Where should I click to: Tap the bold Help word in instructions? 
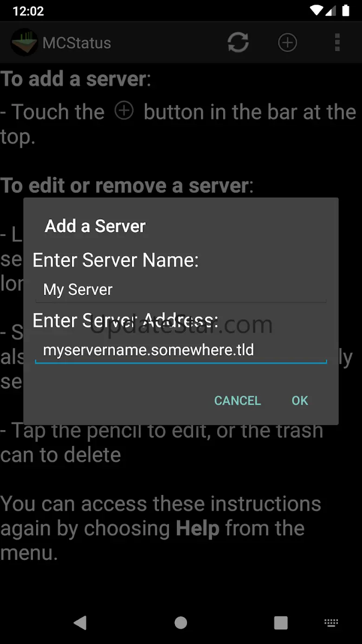198,529
